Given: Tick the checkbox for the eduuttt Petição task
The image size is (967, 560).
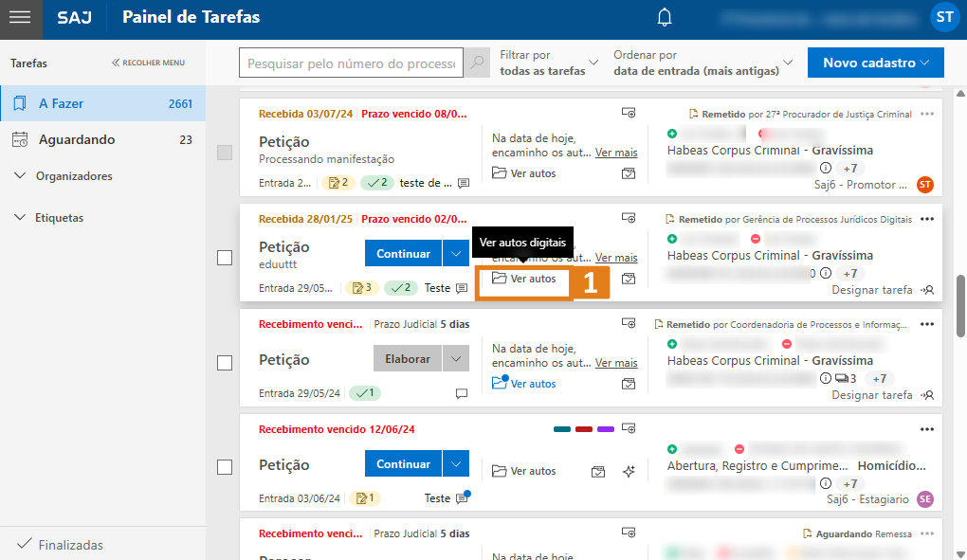Looking at the screenshot, I should click(x=225, y=258).
